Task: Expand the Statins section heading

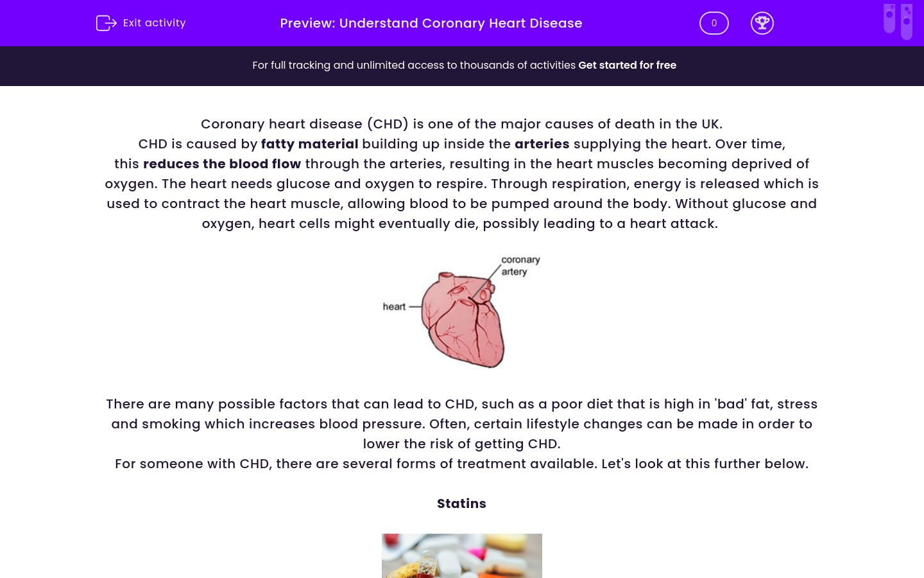Action: pos(461,504)
